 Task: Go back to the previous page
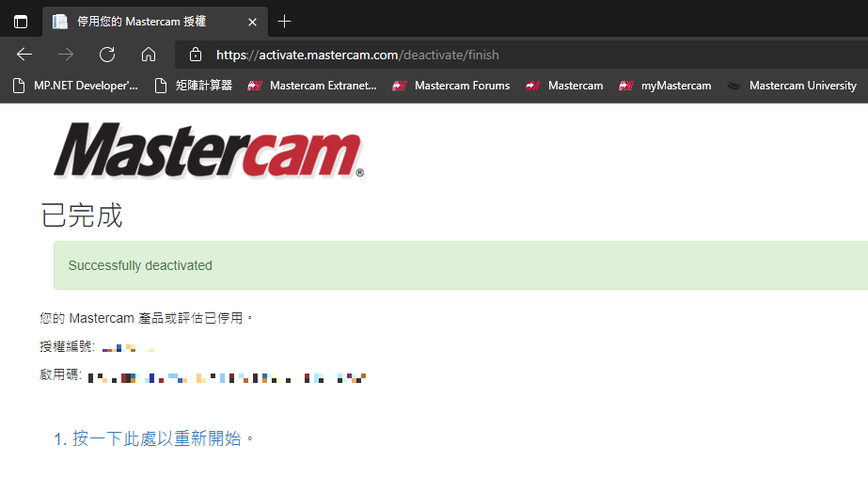[24, 55]
